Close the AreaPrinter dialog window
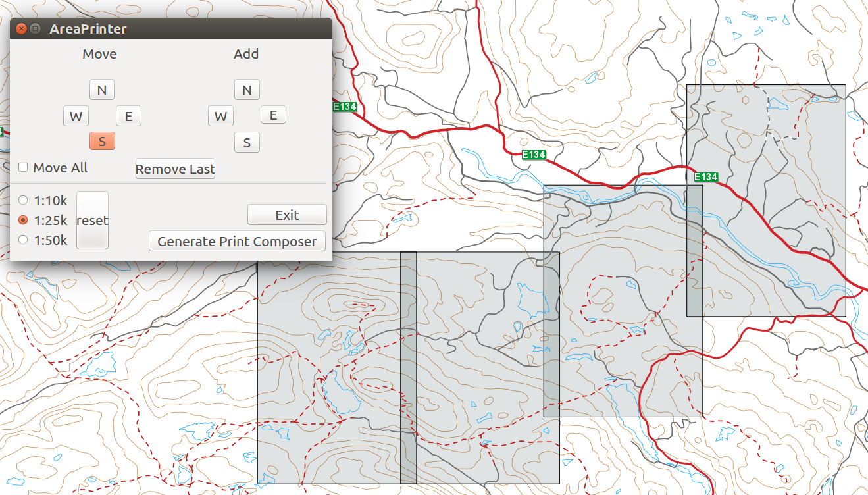The height and width of the screenshot is (495, 868). click(21, 29)
